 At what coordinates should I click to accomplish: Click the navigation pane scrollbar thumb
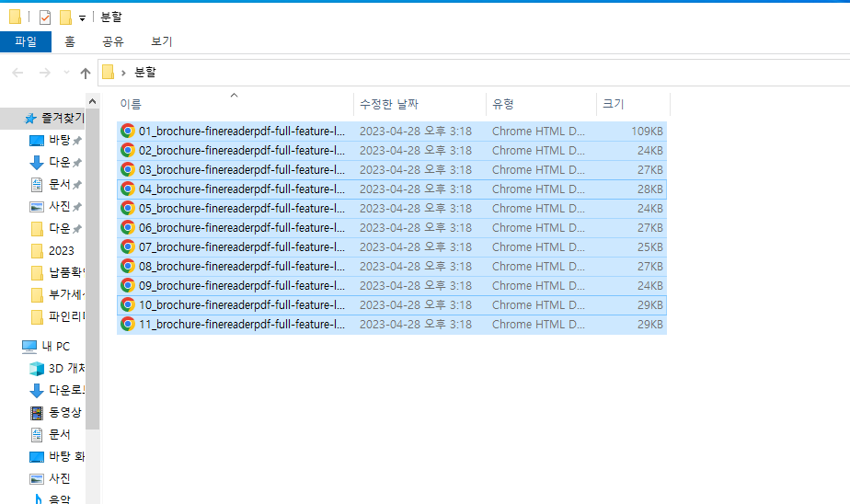click(92, 269)
